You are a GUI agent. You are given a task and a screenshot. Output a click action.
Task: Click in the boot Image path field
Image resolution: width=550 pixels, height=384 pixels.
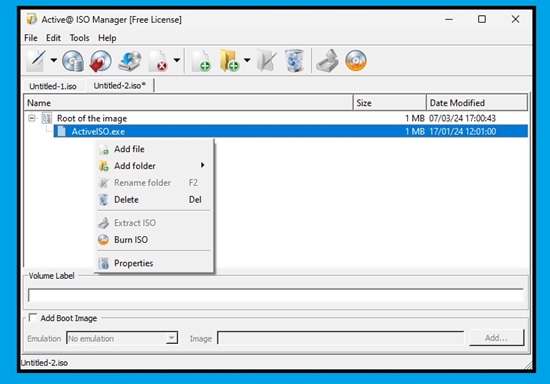[x=340, y=338]
